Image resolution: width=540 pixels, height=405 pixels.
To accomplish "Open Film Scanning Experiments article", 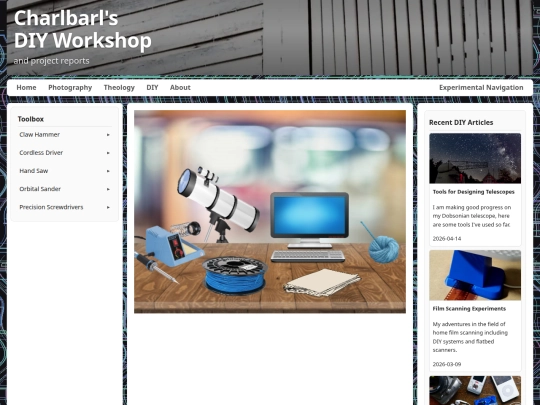I will (x=469, y=309).
